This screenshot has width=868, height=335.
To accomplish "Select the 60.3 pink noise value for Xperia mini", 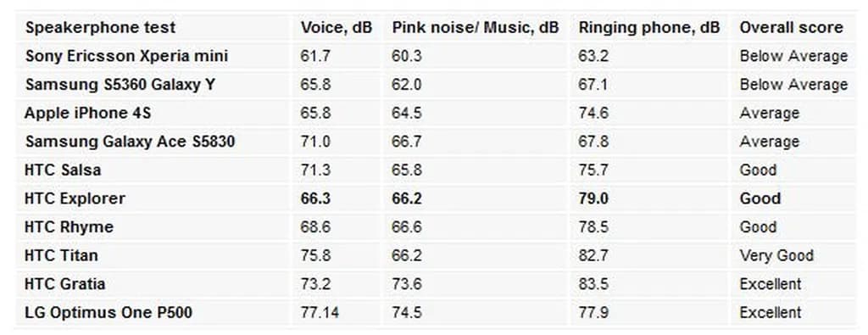I will 407,57.
